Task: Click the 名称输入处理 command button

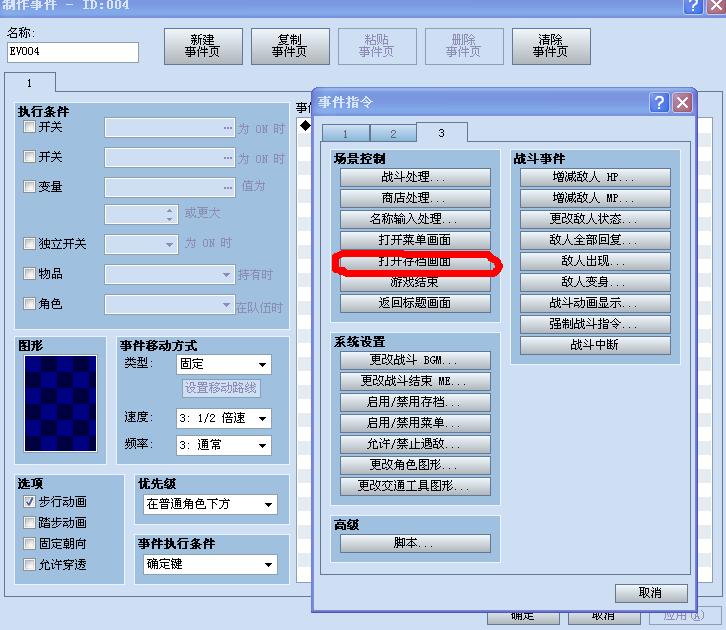Action: tap(415, 219)
